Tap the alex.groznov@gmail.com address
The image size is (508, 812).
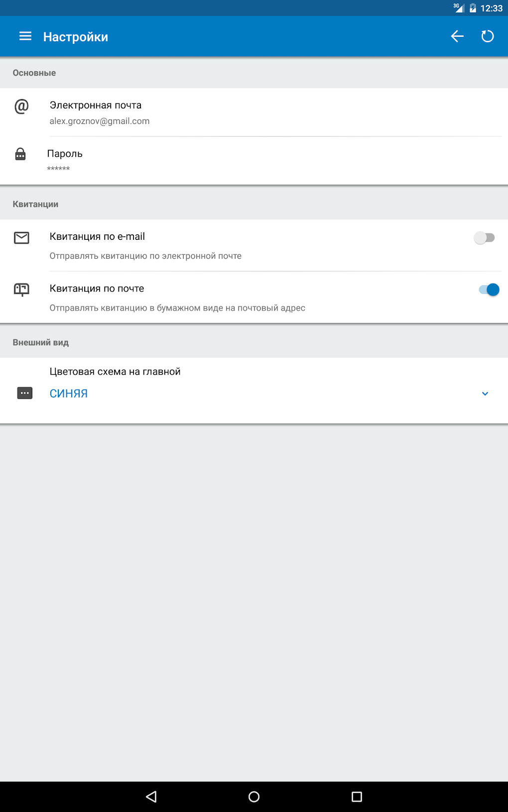click(100, 121)
